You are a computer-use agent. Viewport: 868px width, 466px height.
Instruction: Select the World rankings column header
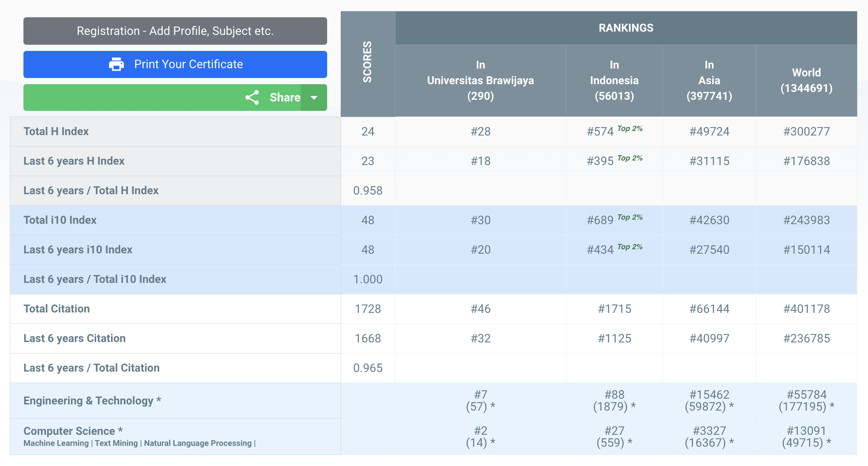pyautogui.click(x=806, y=80)
